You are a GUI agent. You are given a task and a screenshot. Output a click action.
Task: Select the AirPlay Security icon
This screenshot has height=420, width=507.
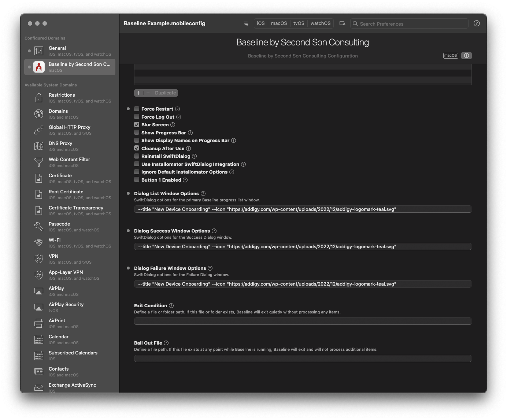point(39,307)
